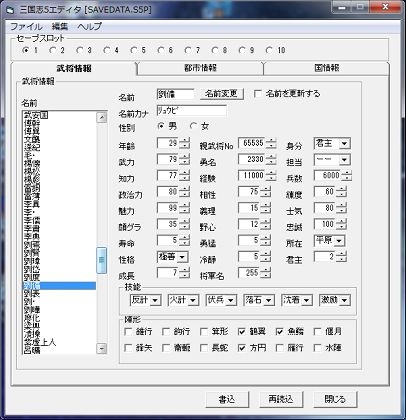Click the 名前カナ text field
Image resolution: width=406 pixels, height=420 pixels.
(192, 110)
